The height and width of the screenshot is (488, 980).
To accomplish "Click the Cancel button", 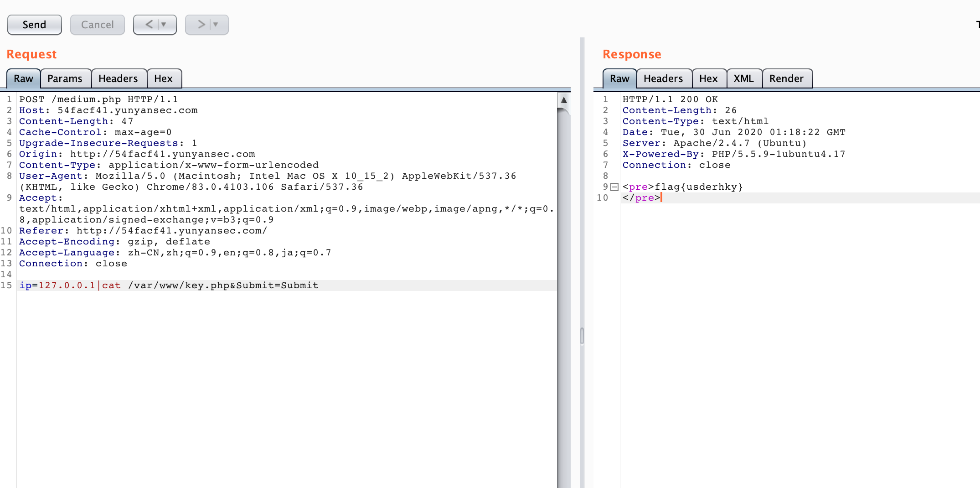I will tap(97, 25).
